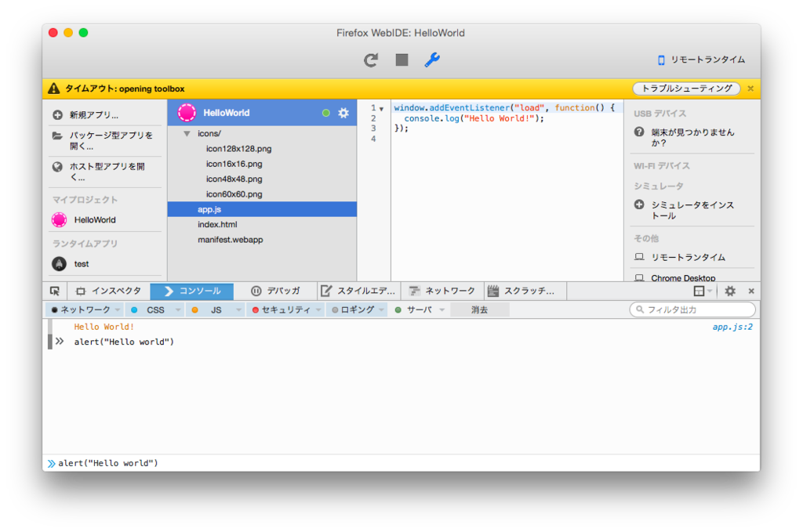Open the toolbox settings gear
This screenshot has width=803, height=532.
tap(730, 291)
